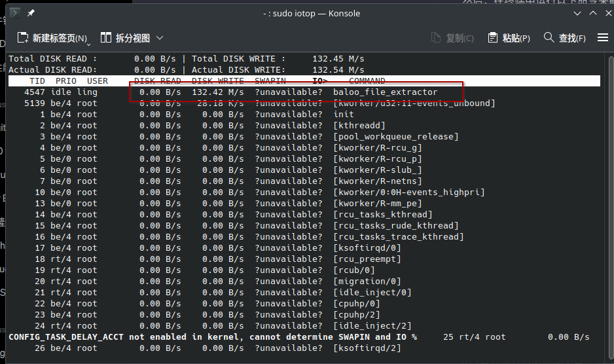Image resolution: width=614 pixels, height=364 pixels.
Task: Click the COMMAND column header
Action: 367,81
